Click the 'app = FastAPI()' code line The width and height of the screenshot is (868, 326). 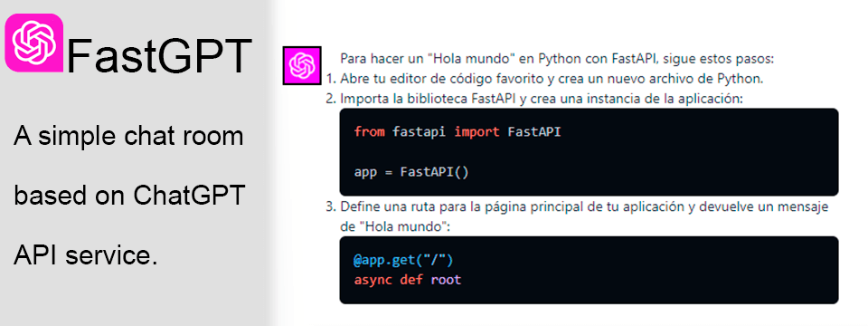pos(411,171)
